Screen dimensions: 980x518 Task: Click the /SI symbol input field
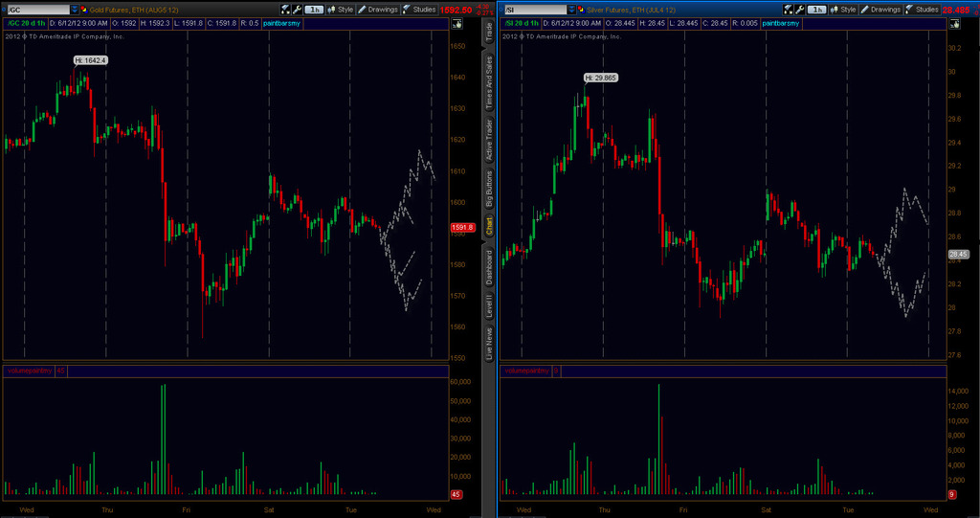tap(534, 10)
